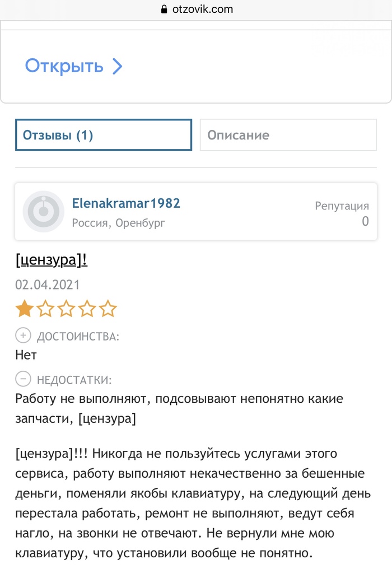Click the Репутация value 0

pyautogui.click(x=365, y=221)
